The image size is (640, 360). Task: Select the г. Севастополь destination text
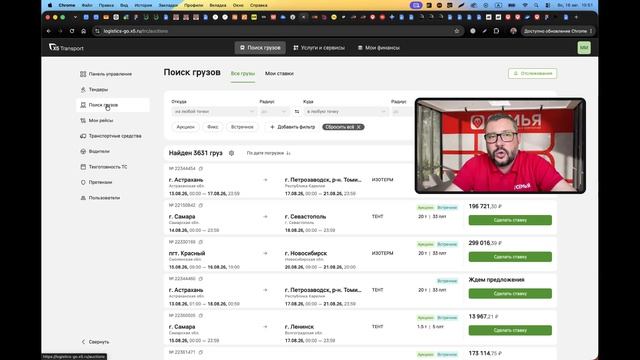305,217
